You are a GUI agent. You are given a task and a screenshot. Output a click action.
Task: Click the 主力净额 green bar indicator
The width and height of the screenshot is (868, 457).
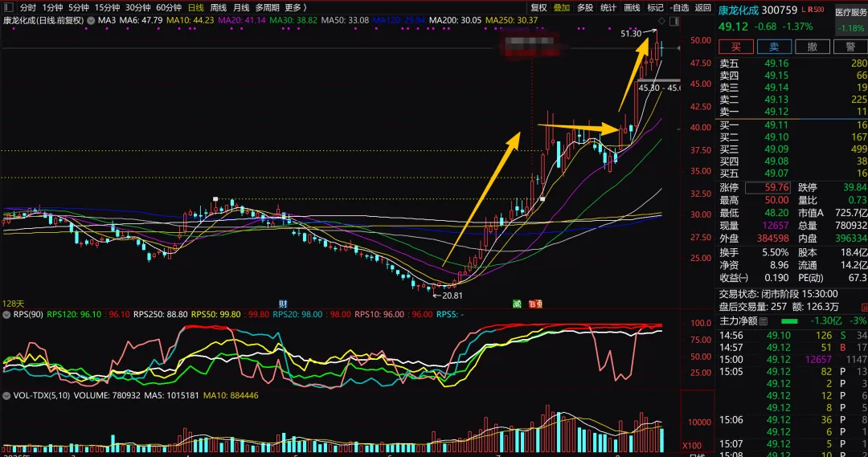coord(789,321)
